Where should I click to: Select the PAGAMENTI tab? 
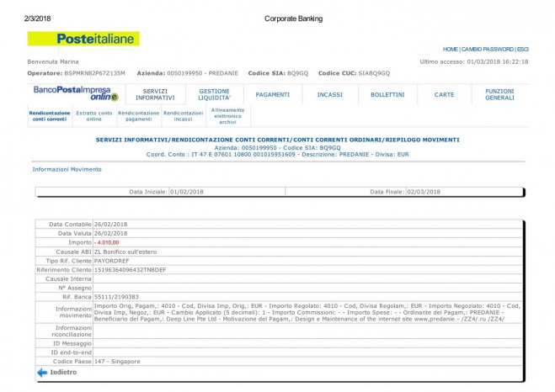coord(272,94)
